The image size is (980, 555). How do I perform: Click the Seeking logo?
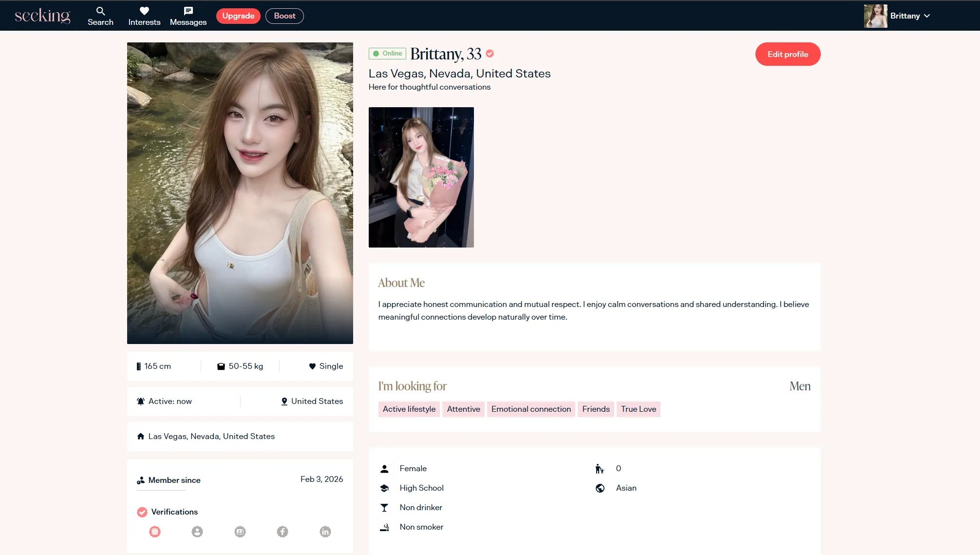click(43, 16)
